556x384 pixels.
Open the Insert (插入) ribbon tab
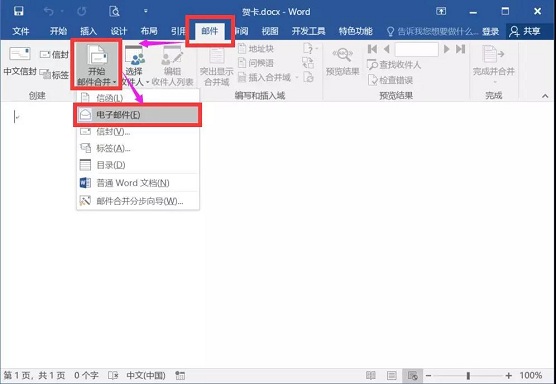(89, 31)
